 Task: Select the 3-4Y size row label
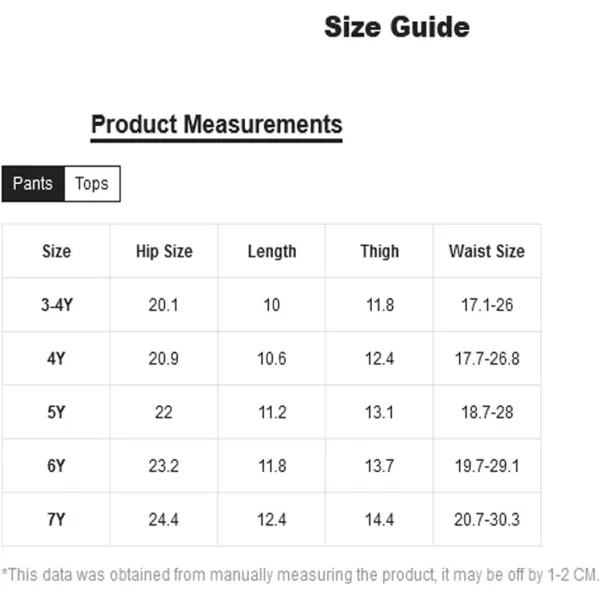point(56,305)
